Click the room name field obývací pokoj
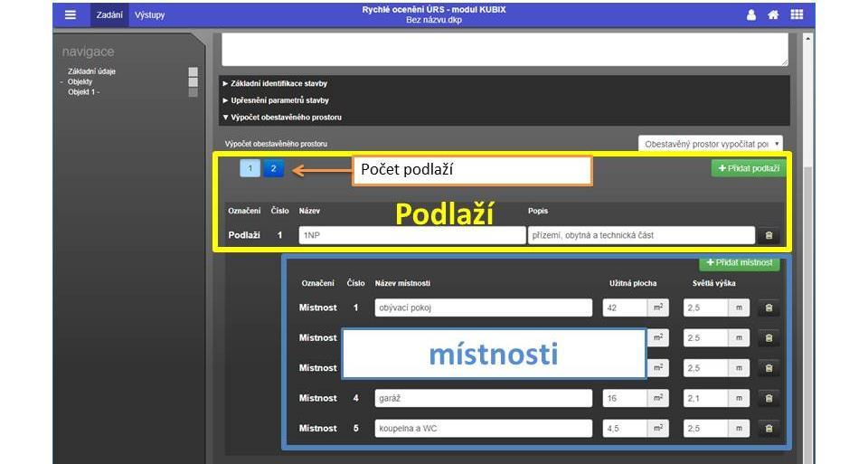 (483, 308)
